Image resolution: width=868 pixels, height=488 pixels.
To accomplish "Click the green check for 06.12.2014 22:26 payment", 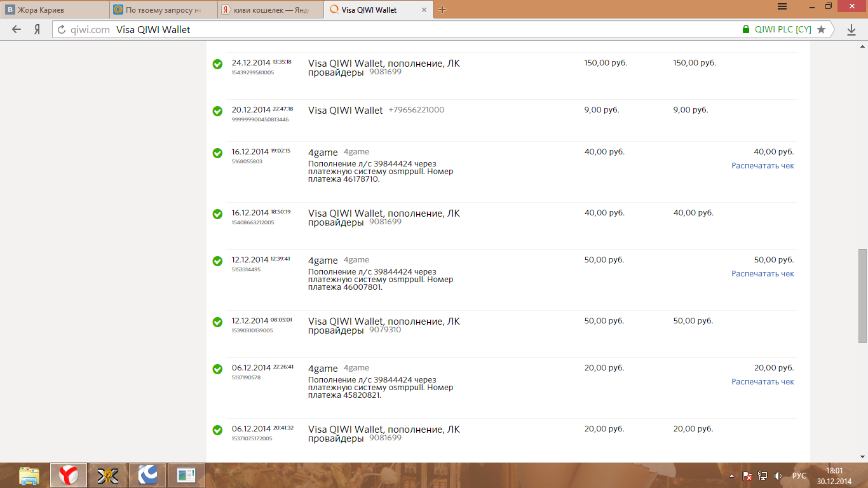I will pos(217,369).
